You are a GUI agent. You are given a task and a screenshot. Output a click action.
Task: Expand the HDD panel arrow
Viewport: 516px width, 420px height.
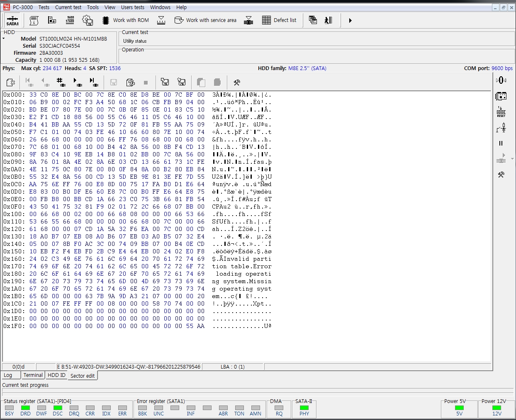4,39
